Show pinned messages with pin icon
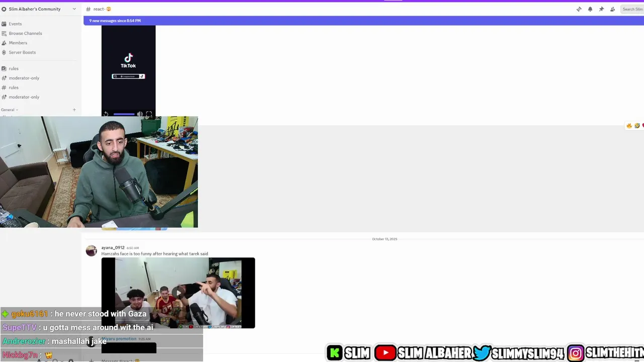Image resolution: width=644 pixels, height=362 pixels. [601, 9]
